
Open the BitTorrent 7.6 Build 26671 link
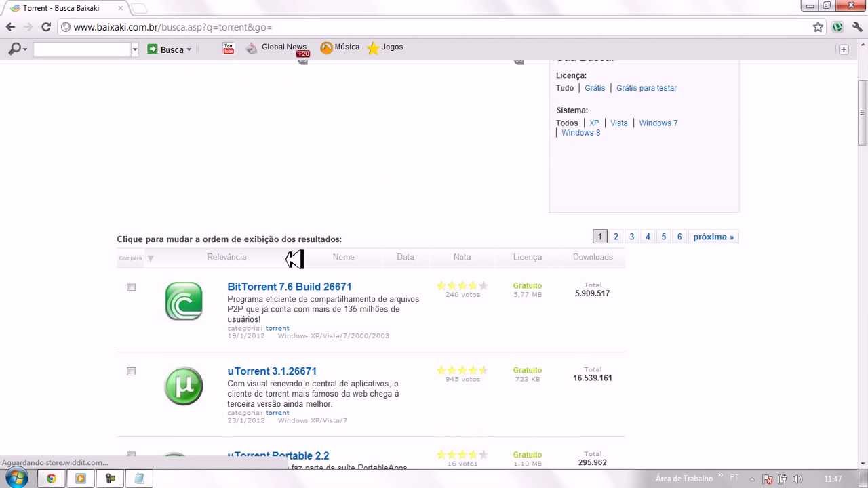(290, 287)
